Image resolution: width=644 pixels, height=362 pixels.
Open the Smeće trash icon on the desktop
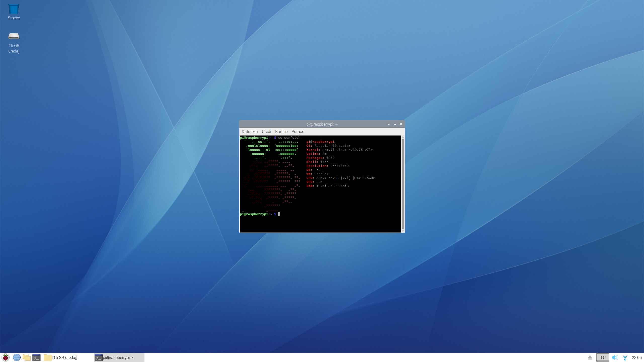(14, 10)
